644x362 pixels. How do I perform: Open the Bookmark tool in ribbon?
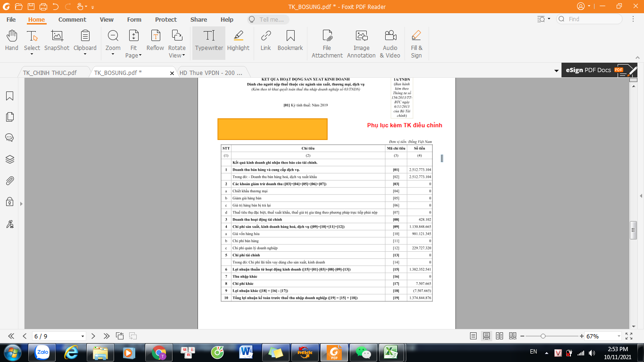pos(290,41)
